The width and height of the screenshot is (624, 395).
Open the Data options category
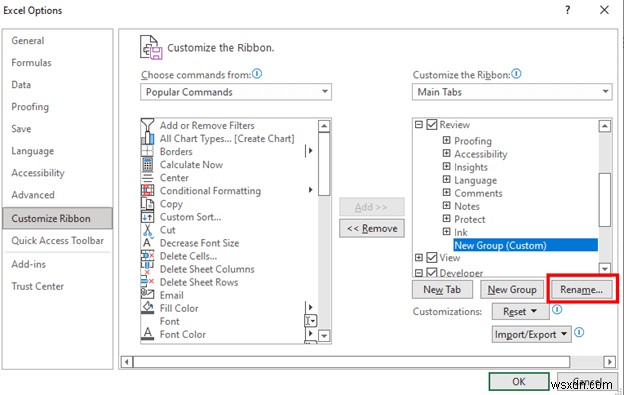pyautogui.click(x=21, y=85)
